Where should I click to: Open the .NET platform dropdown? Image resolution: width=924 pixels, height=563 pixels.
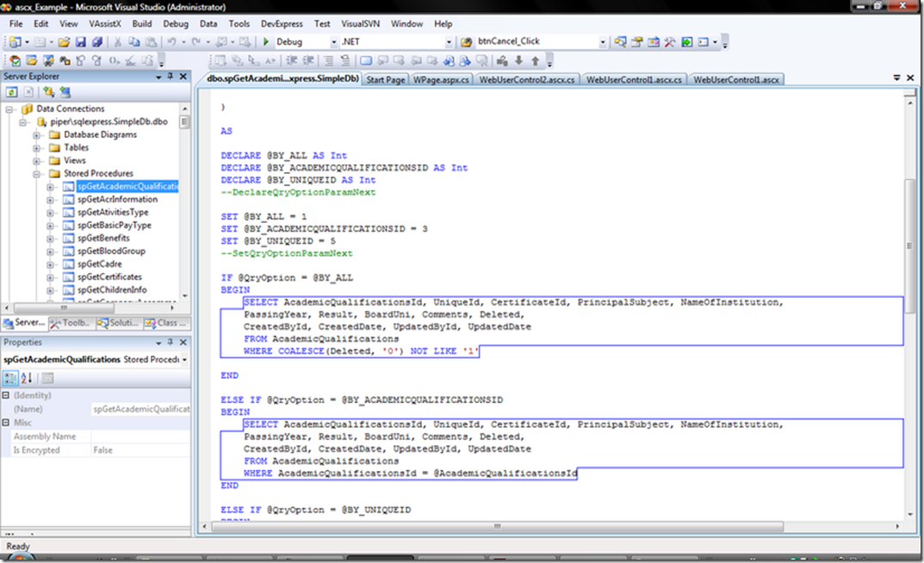coord(449,42)
